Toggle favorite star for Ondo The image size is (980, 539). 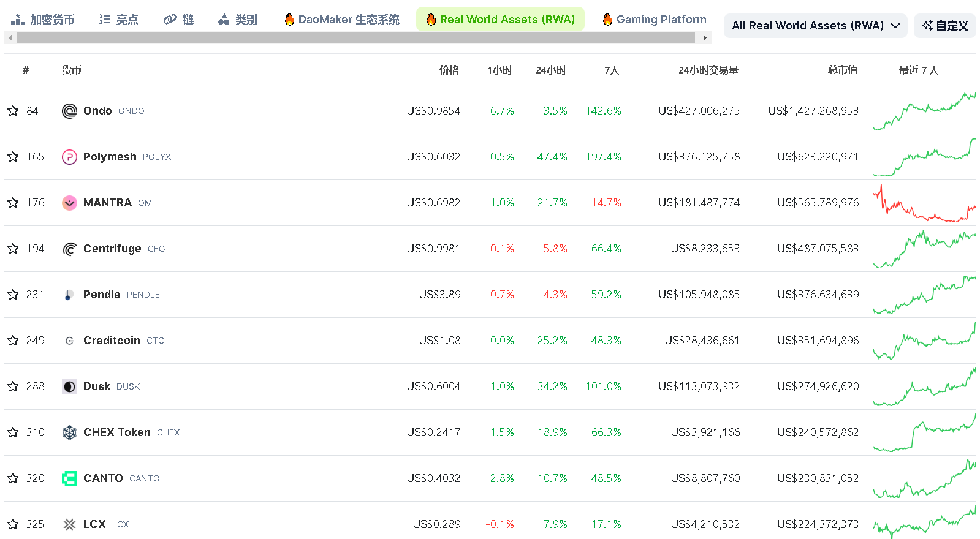pos(13,111)
